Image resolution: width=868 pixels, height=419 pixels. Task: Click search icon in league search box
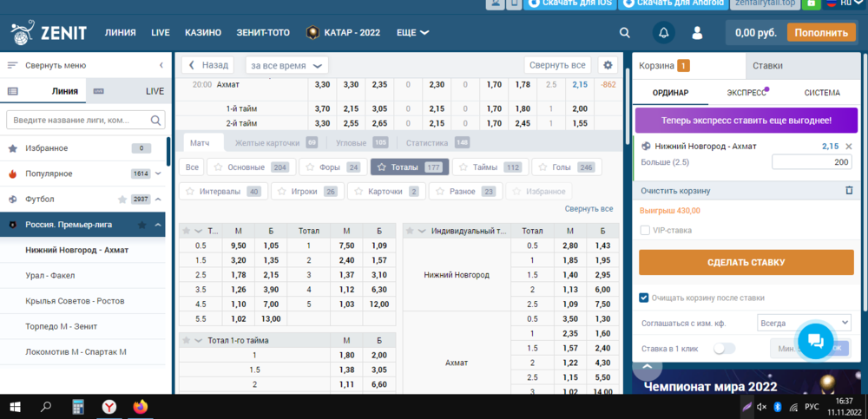tap(155, 120)
